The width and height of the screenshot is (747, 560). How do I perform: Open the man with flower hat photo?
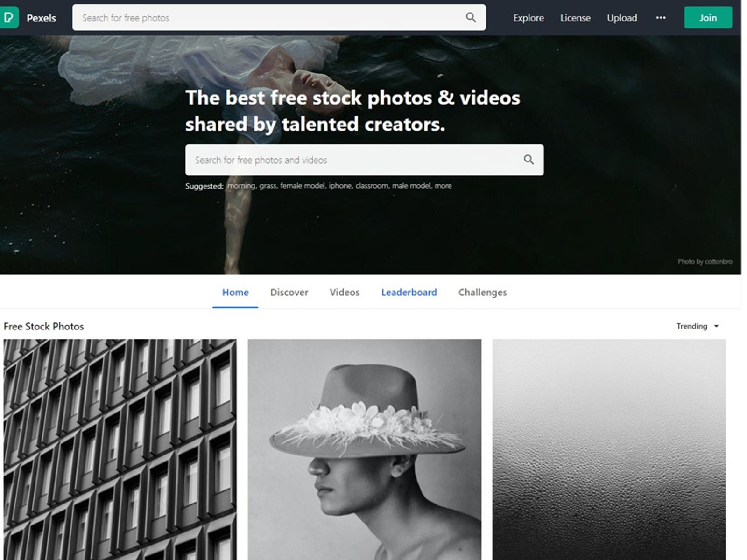pos(364,449)
